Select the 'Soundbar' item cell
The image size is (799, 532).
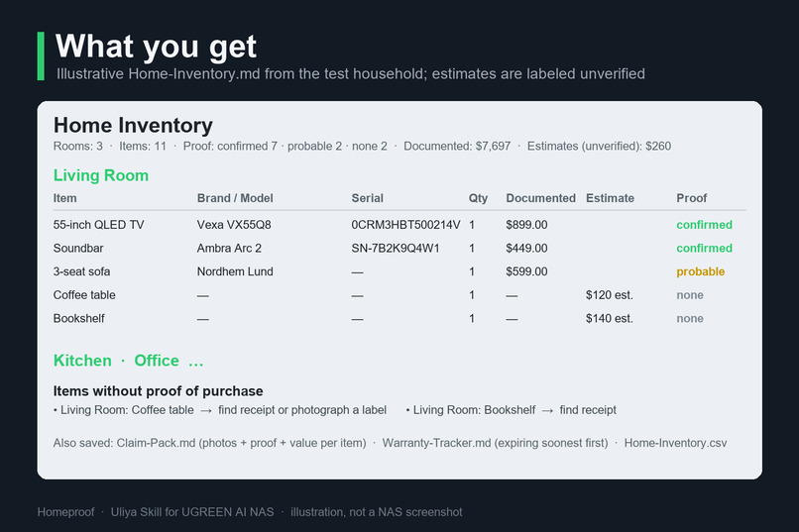point(78,248)
